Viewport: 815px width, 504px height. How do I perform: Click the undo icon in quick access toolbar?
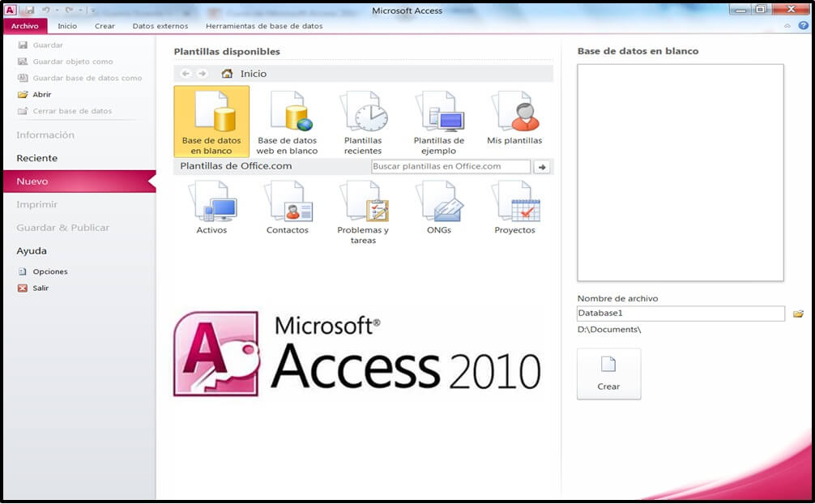(x=46, y=10)
